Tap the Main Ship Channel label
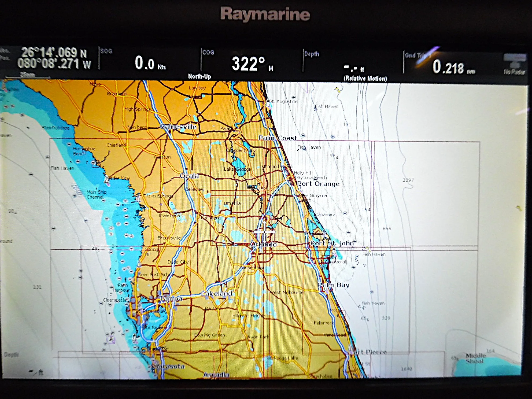Screen dimensions: 532x399 (x=97, y=194)
